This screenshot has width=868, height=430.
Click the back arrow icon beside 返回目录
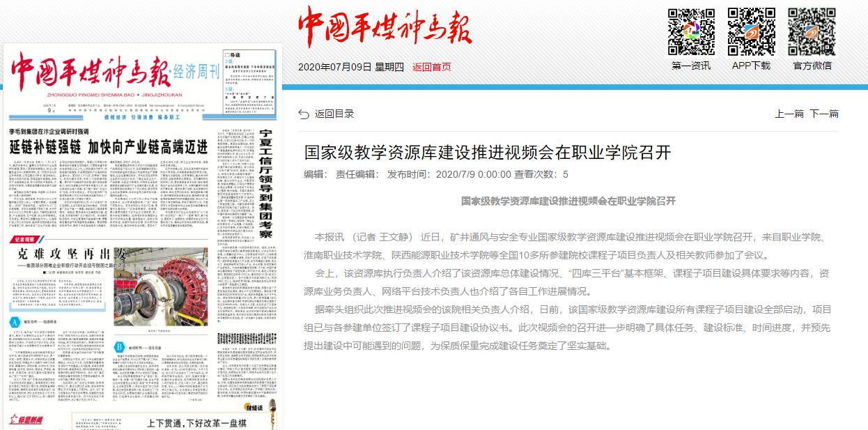coord(304,114)
